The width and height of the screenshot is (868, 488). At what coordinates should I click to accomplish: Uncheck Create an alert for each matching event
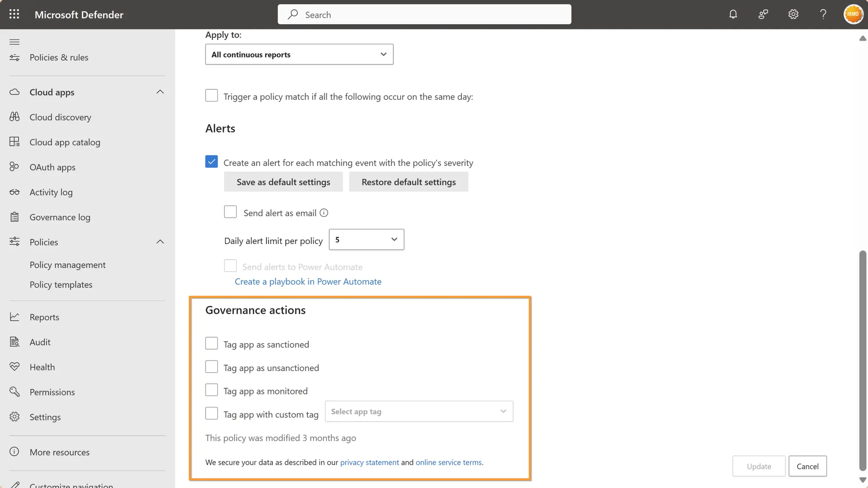point(211,162)
